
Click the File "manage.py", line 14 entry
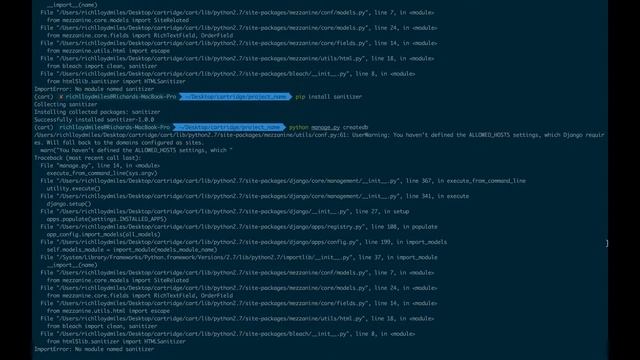pyautogui.click(x=100, y=166)
